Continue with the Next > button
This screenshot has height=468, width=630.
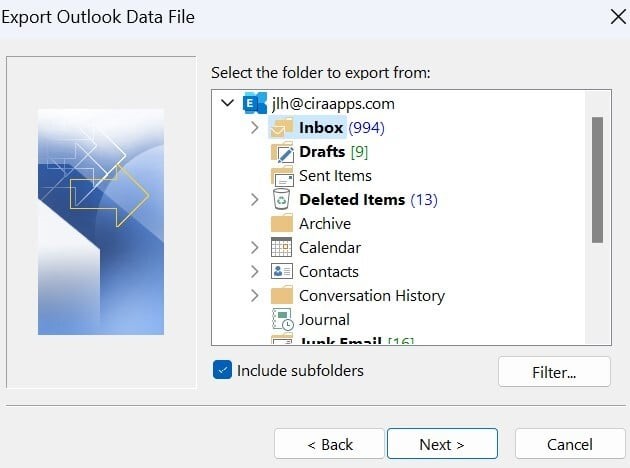[442, 444]
